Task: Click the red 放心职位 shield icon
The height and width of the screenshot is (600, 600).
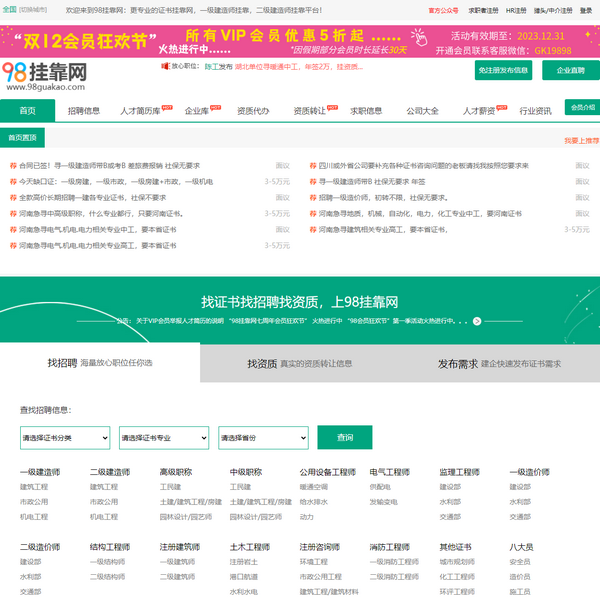Action: (165, 66)
